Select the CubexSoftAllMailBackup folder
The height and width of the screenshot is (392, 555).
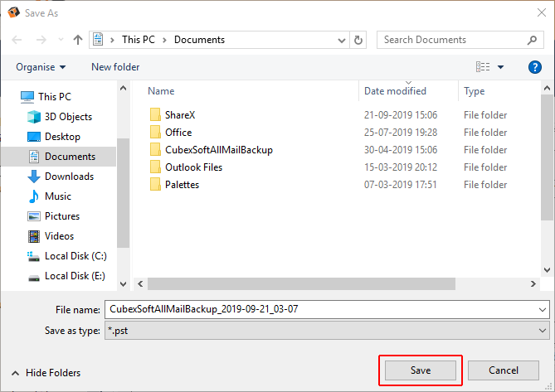(218, 150)
